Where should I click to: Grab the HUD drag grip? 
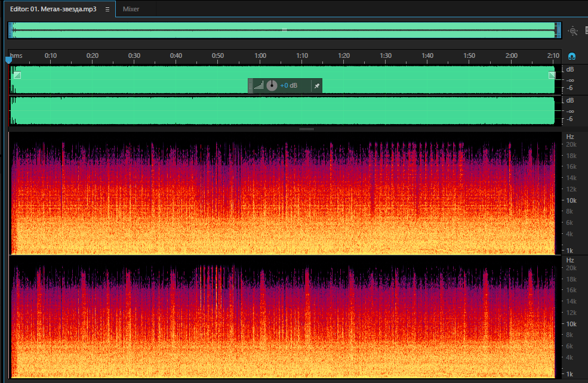(x=251, y=86)
